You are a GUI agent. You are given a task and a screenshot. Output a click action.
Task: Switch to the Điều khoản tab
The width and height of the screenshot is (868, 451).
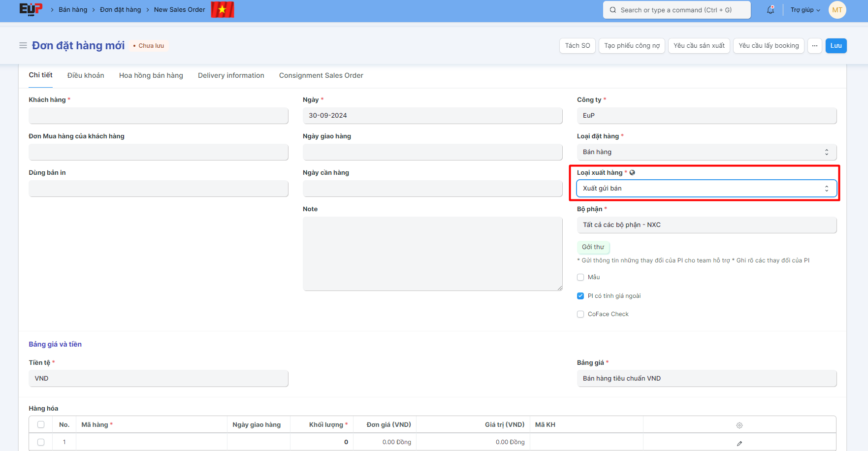[86, 75]
